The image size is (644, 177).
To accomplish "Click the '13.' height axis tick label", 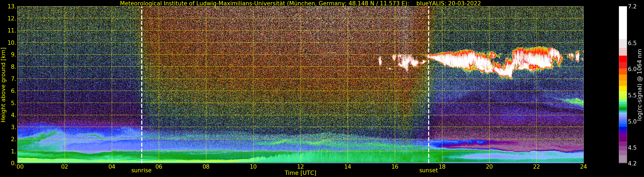I will 12,6.
